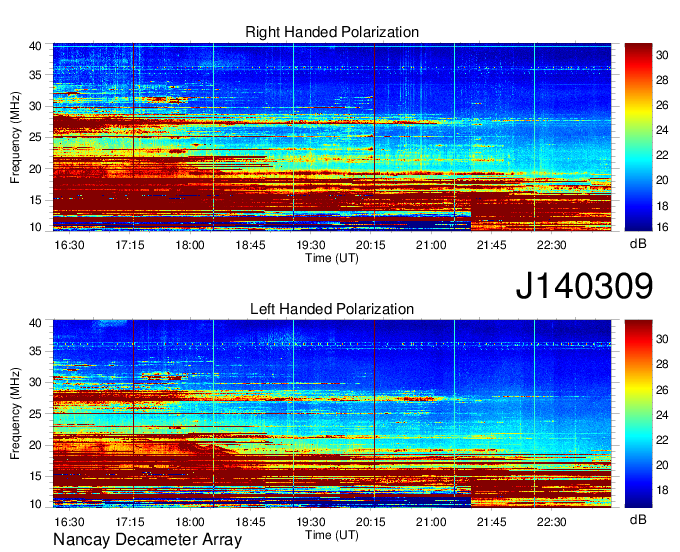
Task: Click the 22 dB value on the upper colorbar
Action: tap(662, 155)
